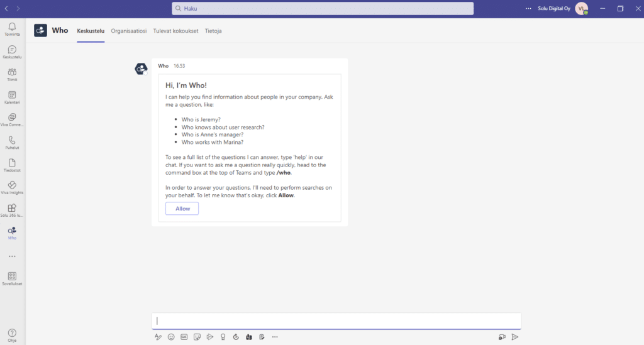Insert a GIF from compose toolbar

point(184,337)
